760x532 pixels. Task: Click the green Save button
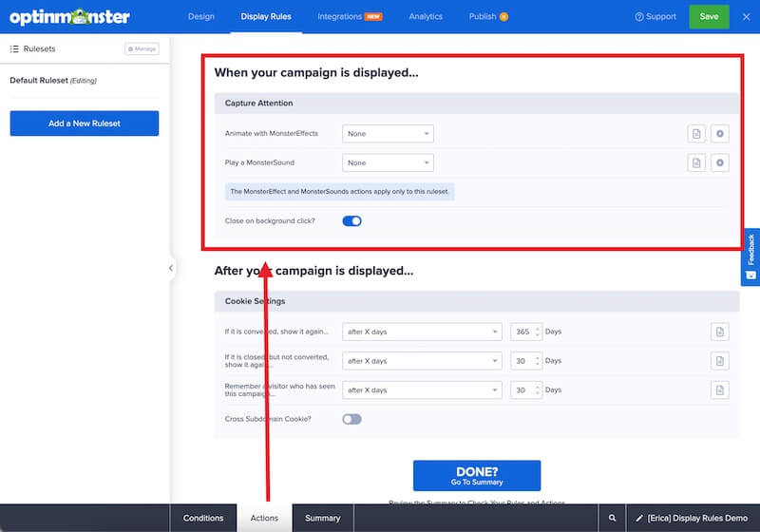709,16
